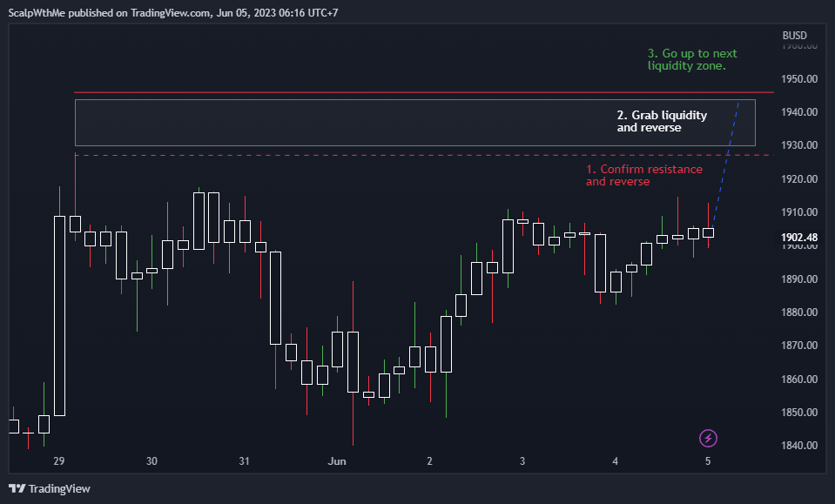This screenshot has width=835, height=504.
Task: Click the BUSD currency label
Action: pos(794,36)
